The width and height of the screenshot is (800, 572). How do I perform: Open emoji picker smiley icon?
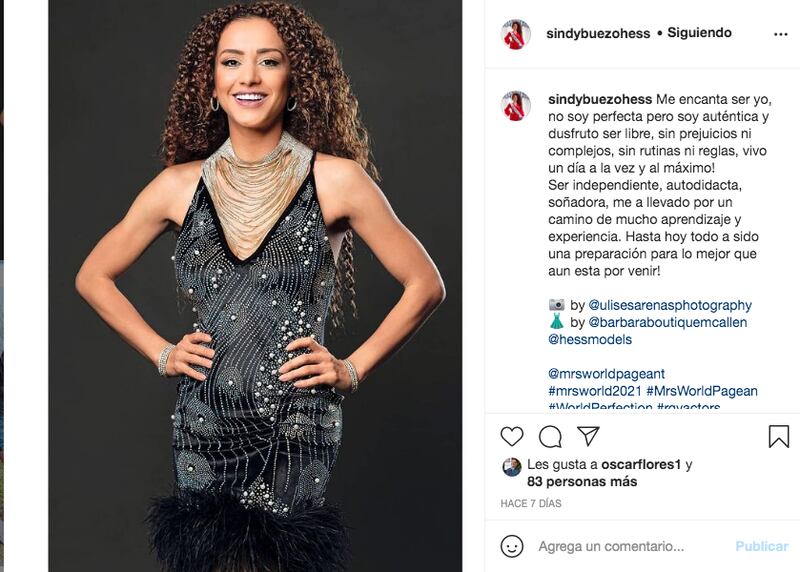point(512,546)
